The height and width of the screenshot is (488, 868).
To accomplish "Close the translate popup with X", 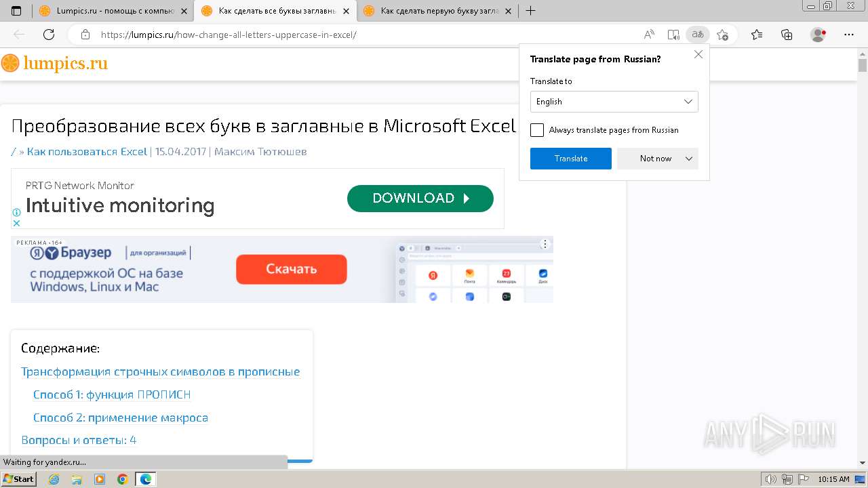I will tap(698, 54).
